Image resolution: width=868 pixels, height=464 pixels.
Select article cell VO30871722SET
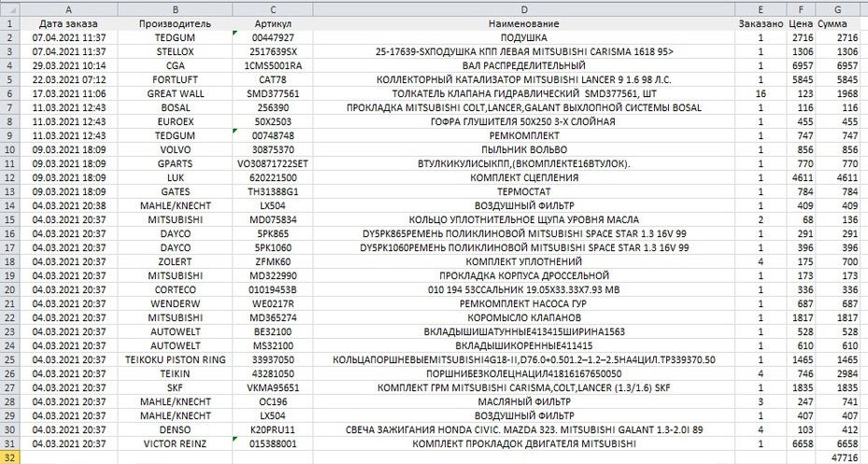point(273,163)
